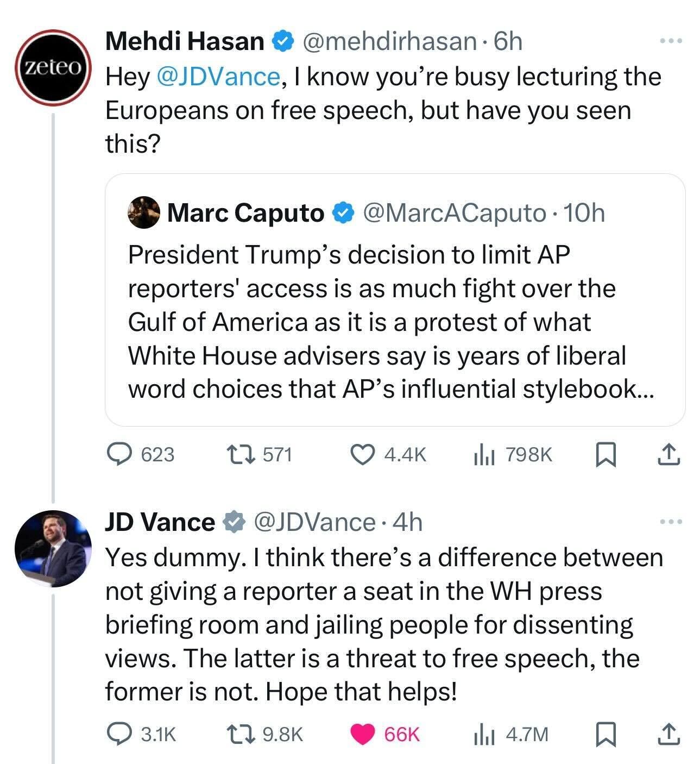Bookmark Mehdi Hasan's tweet
The width and height of the screenshot is (700, 764).
(x=606, y=454)
